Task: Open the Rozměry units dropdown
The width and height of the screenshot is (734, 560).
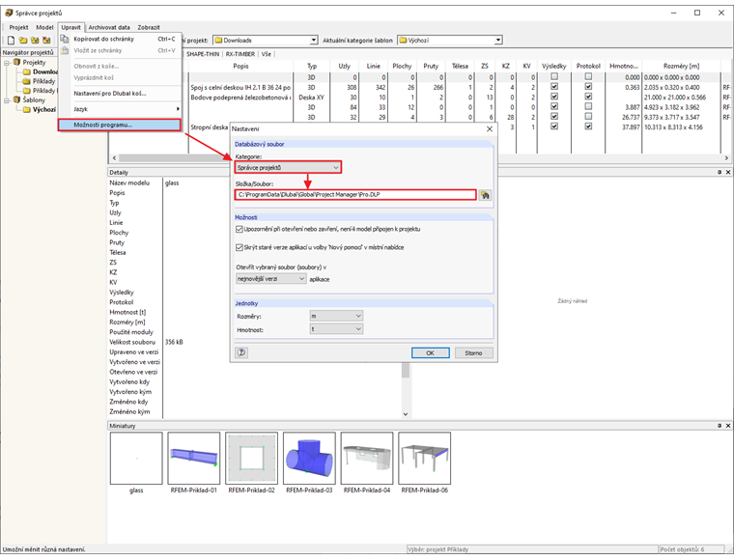Action: [x=336, y=317]
